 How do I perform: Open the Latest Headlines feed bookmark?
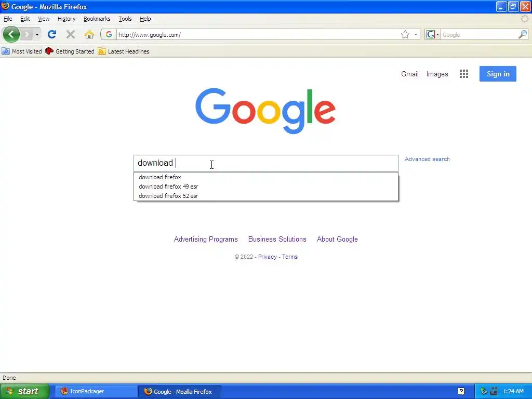124,51
